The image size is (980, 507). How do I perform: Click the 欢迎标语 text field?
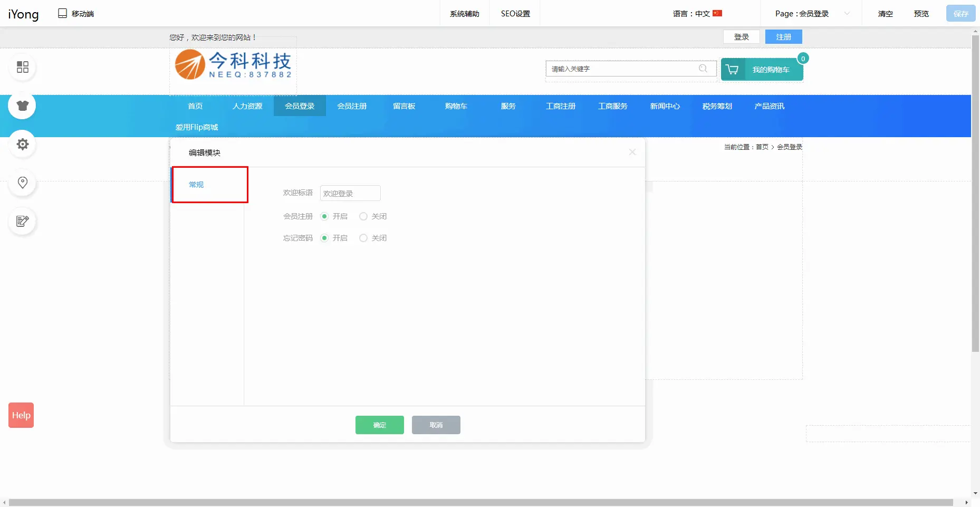pyautogui.click(x=350, y=193)
